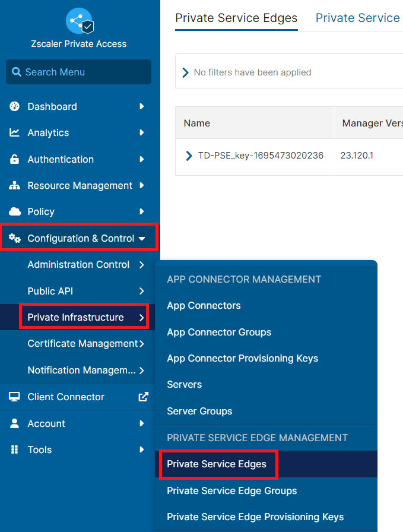Click the Dashboard gauge icon
Viewport: 403px width, 532px height.
pos(15,106)
